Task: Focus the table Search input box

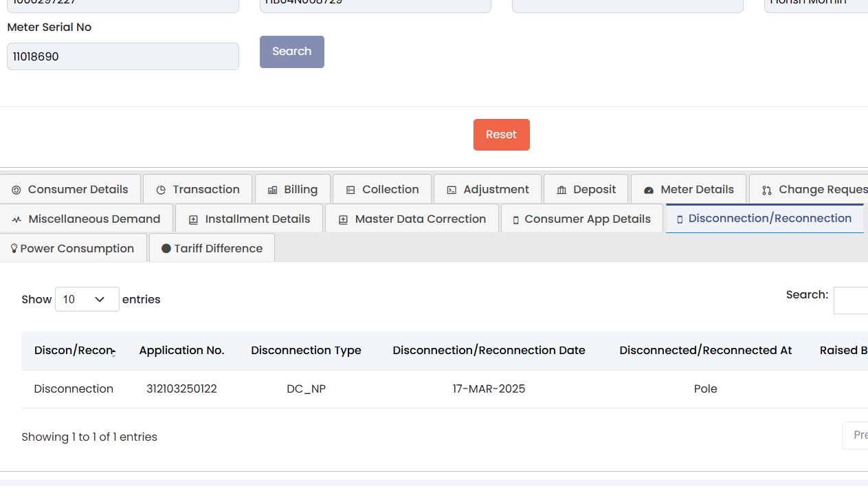Action: (x=851, y=300)
